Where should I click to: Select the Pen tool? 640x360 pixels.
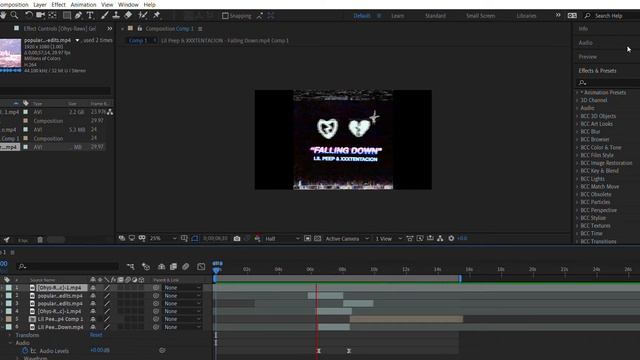(78, 15)
